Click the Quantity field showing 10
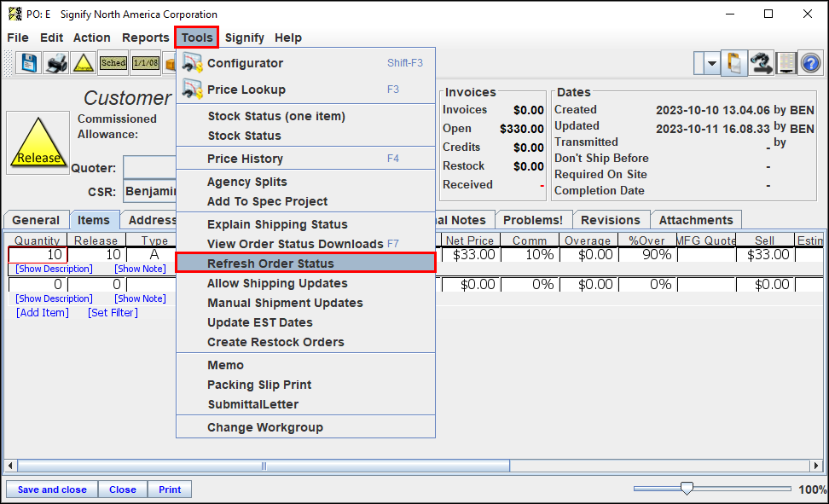 point(38,254)
